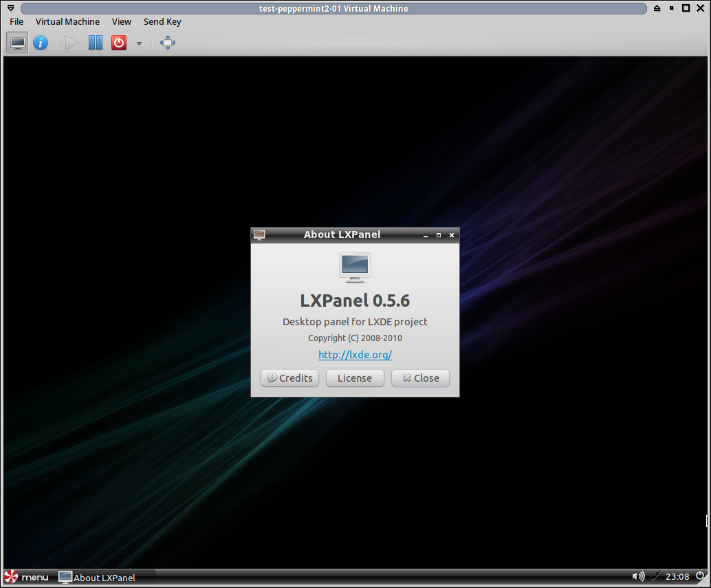Image resolution: width=711 pixels, height=588 pixels.
Task: Switch to fullscreen view icon
Action: (x=167, y=43)
